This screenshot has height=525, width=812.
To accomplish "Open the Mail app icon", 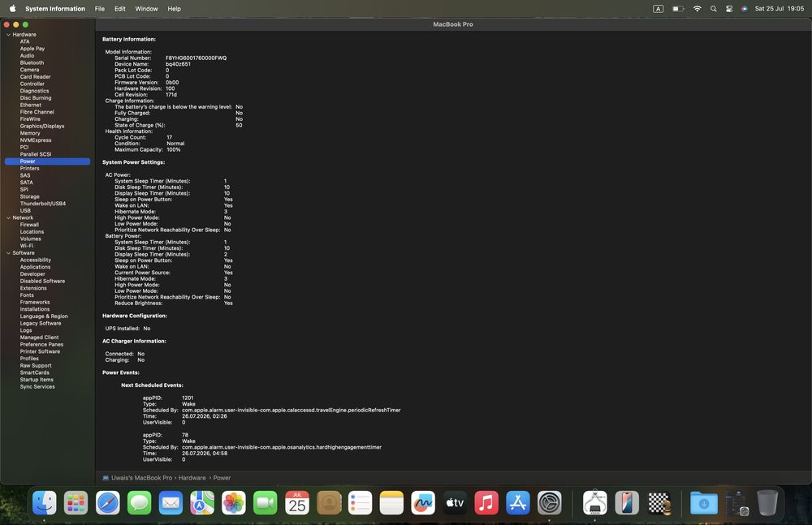I will (171, 503).
